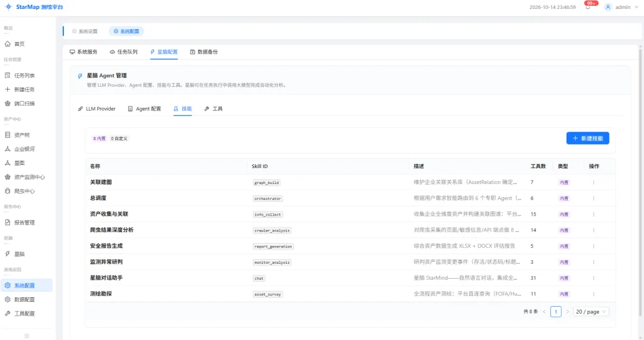Click the info_collect skill ID tag
This screenshot has width=644, height=340.
coord(267,214)
